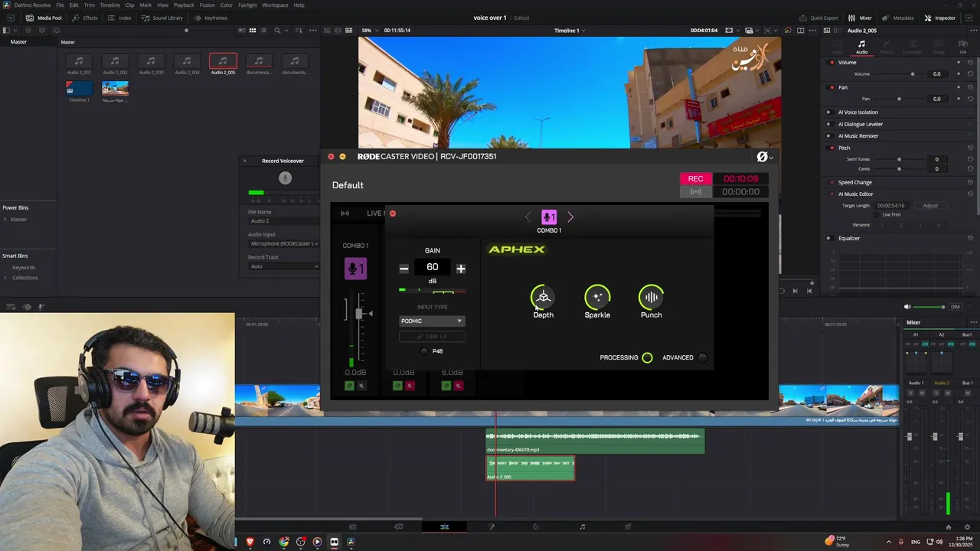Click the Semi Tones pitch slider

point(900,159)
